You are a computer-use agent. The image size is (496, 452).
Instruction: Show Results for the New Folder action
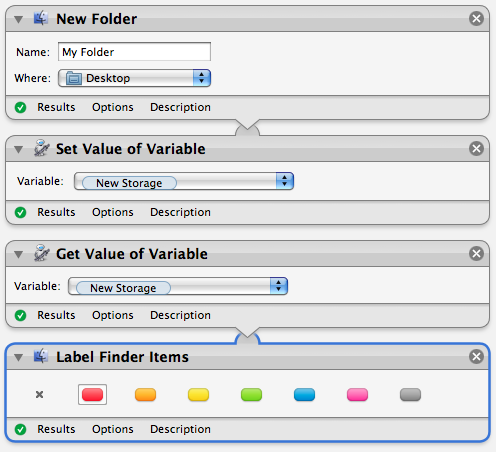(56, 107)
